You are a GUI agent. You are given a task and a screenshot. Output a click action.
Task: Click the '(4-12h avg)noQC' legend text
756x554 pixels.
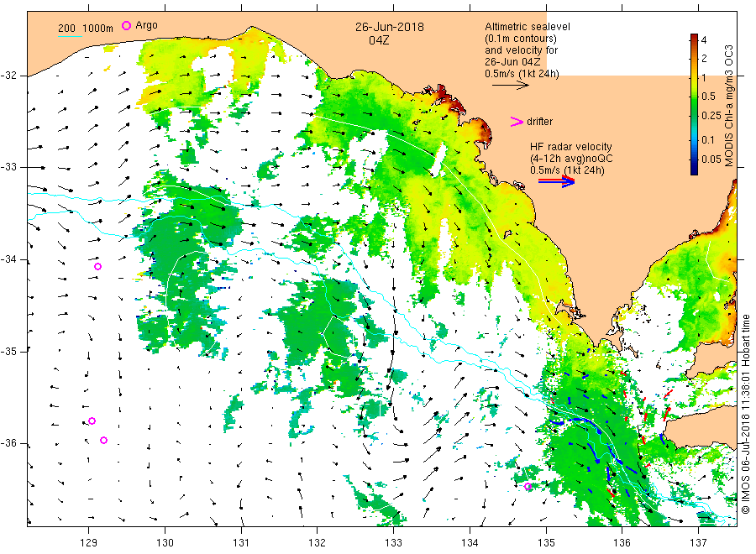[x=572, y=159]
